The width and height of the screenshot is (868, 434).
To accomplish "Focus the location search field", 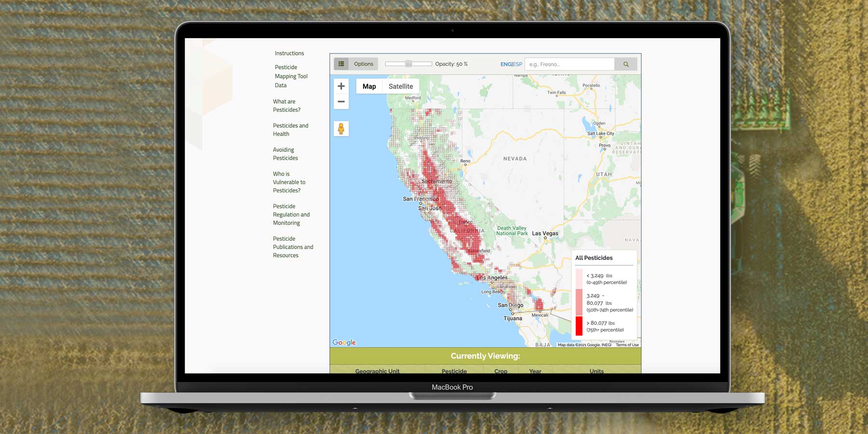I will pyautogui.click(x=570, y=64).
